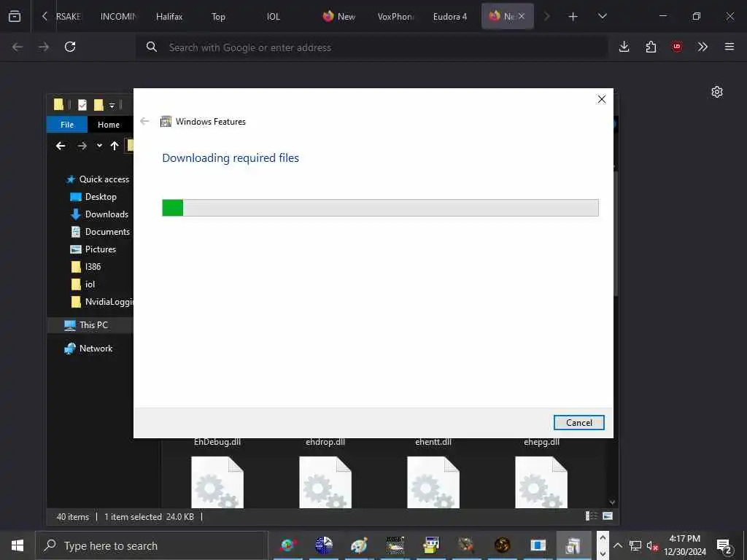Viewport: 747px width, 560px height.
Task: Go back in File Explorer
Action: coord(61,146)
